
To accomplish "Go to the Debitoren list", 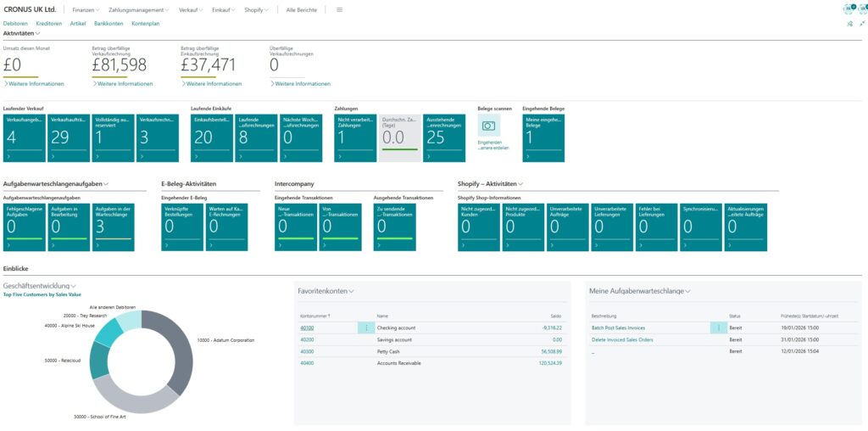I will 16,24.
